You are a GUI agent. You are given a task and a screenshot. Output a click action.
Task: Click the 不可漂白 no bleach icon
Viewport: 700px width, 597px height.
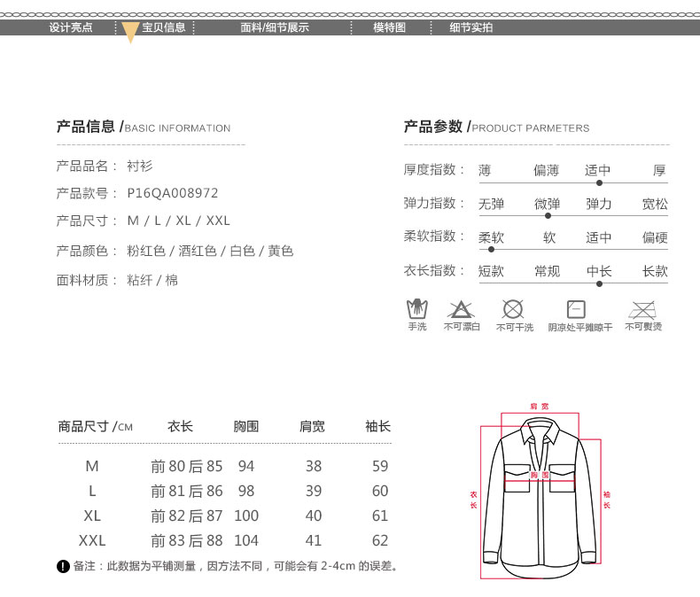click(461, 309)
